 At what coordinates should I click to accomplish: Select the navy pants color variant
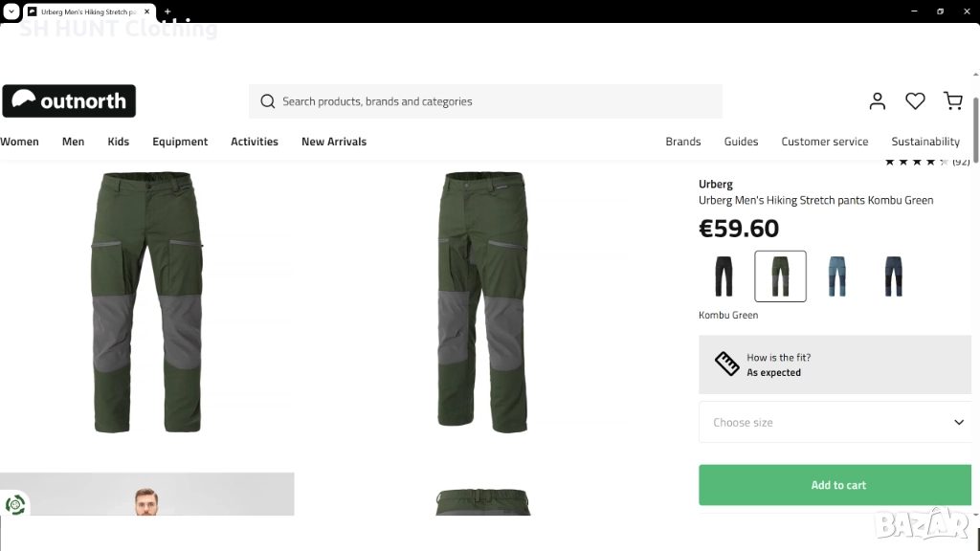893,276
